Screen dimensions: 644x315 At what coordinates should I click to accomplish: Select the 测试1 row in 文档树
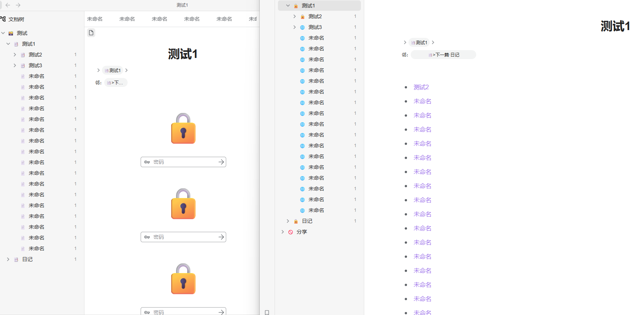[x=42, y=44]
